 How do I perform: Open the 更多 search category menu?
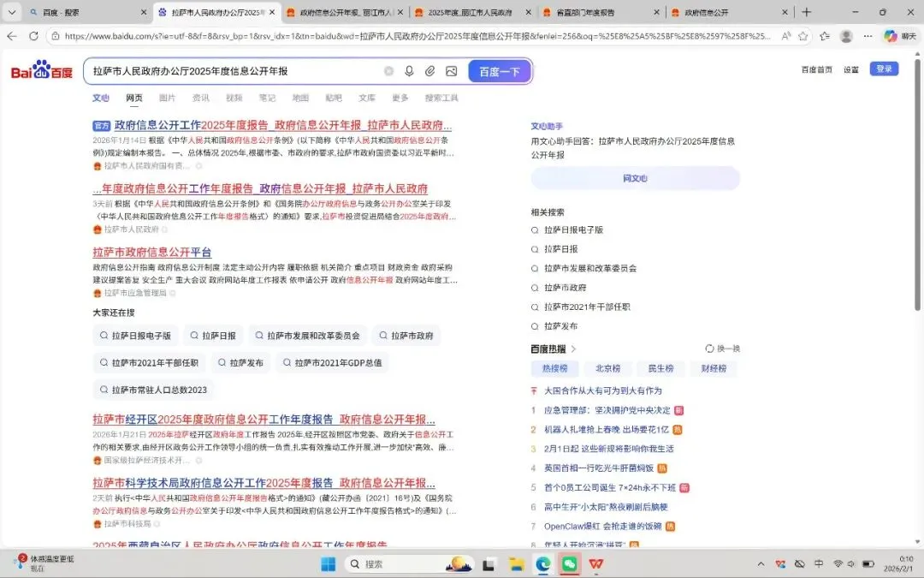pos(400,98)
